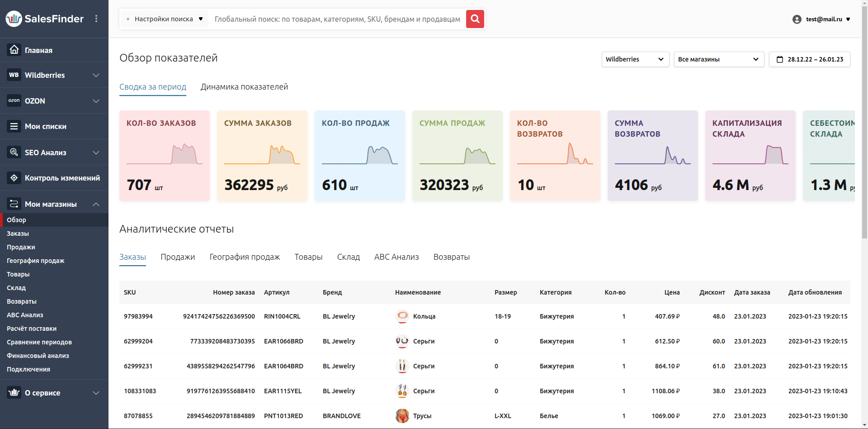Open the Wildberries marketplace dropdown
The height and width of the screenshot is (429, 868).
(x=635, y=59)
